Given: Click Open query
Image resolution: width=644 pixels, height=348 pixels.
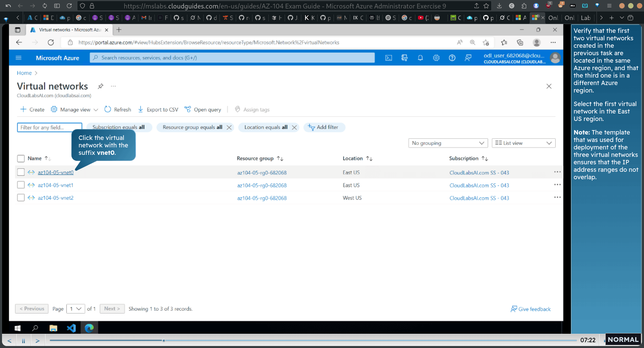Looking at the screenshot, I should tap(203, 109).
